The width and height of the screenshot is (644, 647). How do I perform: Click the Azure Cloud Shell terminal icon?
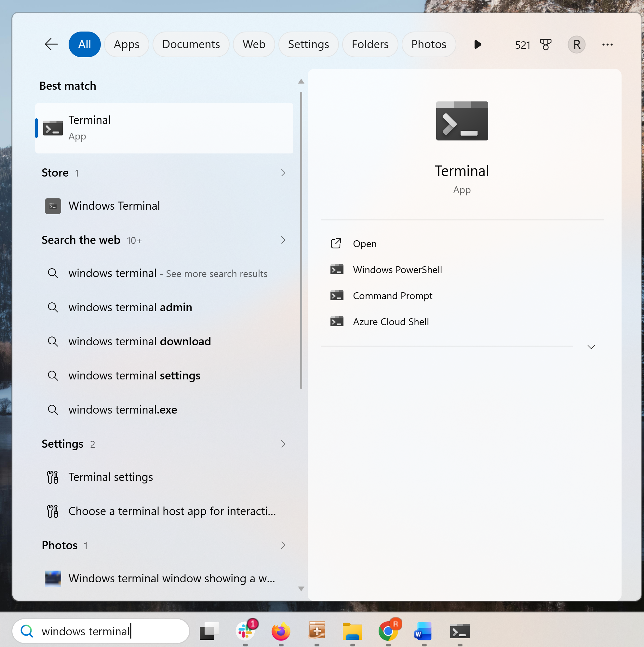337,322
